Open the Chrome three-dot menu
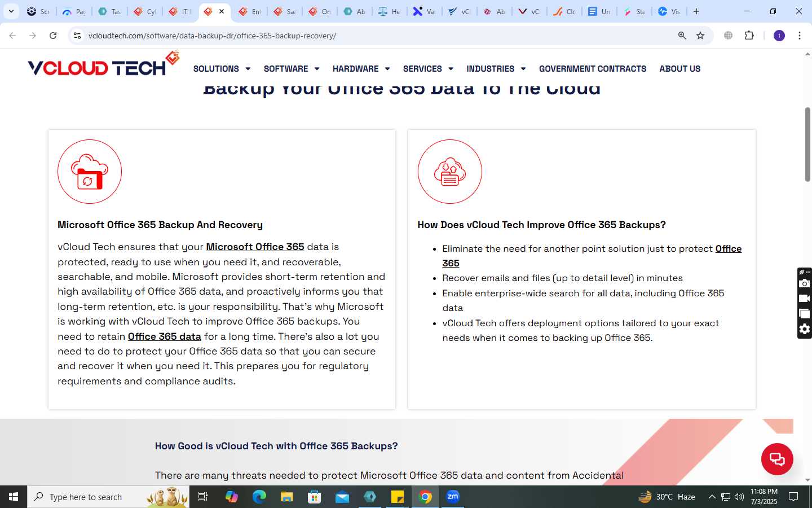 800,36
